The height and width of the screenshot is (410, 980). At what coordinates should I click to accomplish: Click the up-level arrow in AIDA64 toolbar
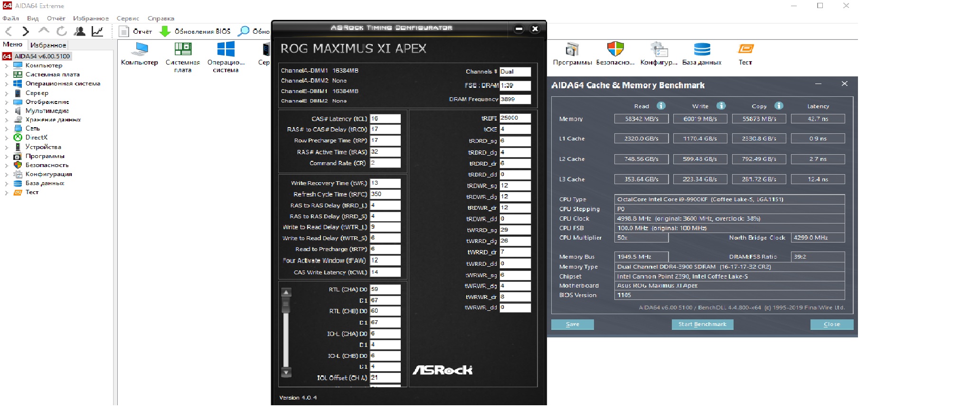point(44,31)
